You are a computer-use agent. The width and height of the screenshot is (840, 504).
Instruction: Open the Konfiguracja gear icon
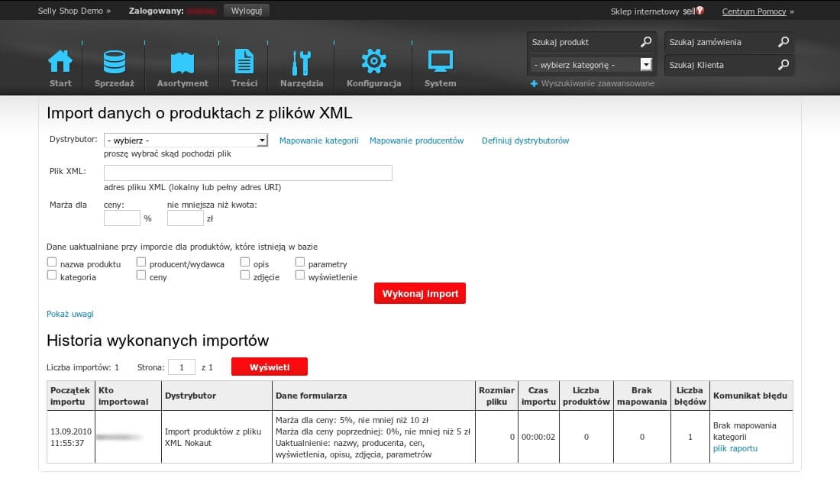(x=373, y=62)
